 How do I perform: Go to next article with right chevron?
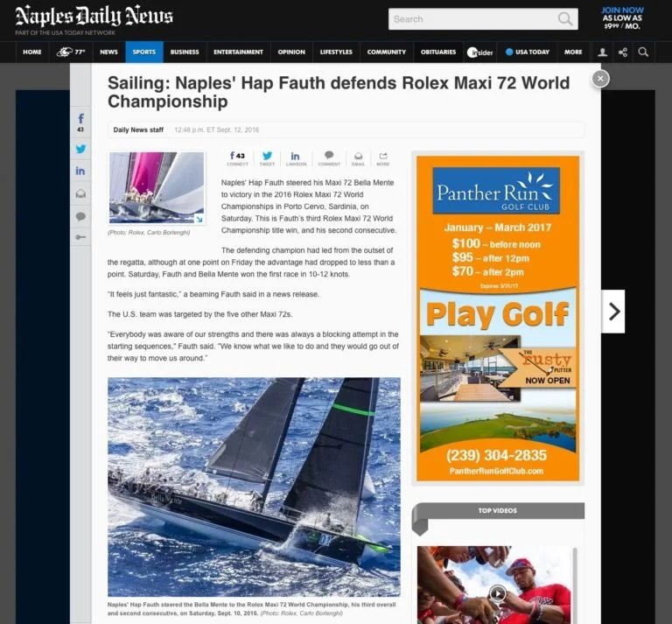(x=612, y=312)
